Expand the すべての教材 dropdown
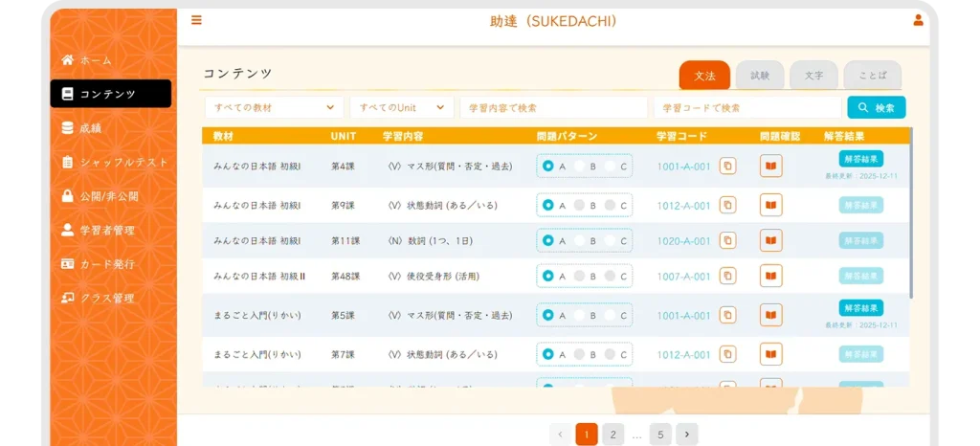Screen dimensions: 980x446 274,108
